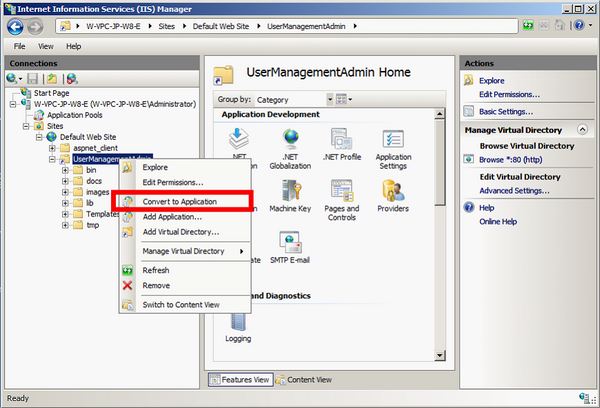Click Explore link in Actions pane
Screen dimensions: 600x408
point(492,81)
